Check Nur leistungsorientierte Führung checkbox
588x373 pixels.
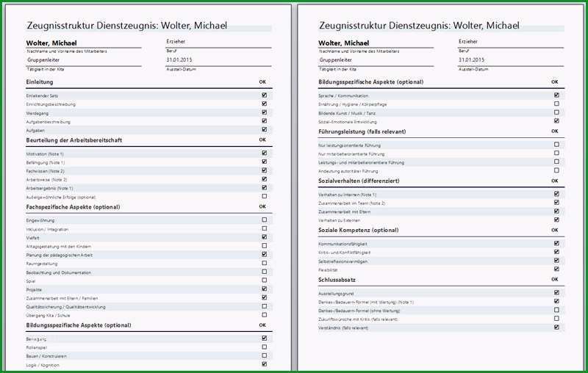(x=556, y=145)
